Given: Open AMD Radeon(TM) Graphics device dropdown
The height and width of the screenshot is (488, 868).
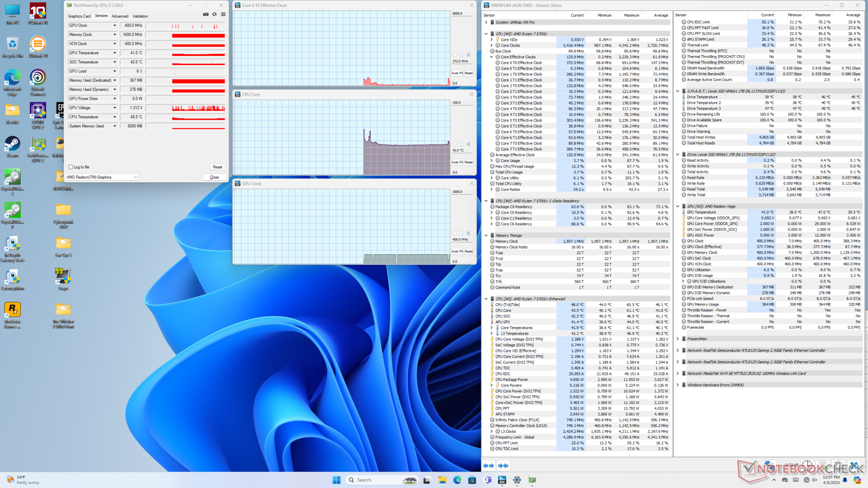Looking at the screenshot, I should point(135,177).
